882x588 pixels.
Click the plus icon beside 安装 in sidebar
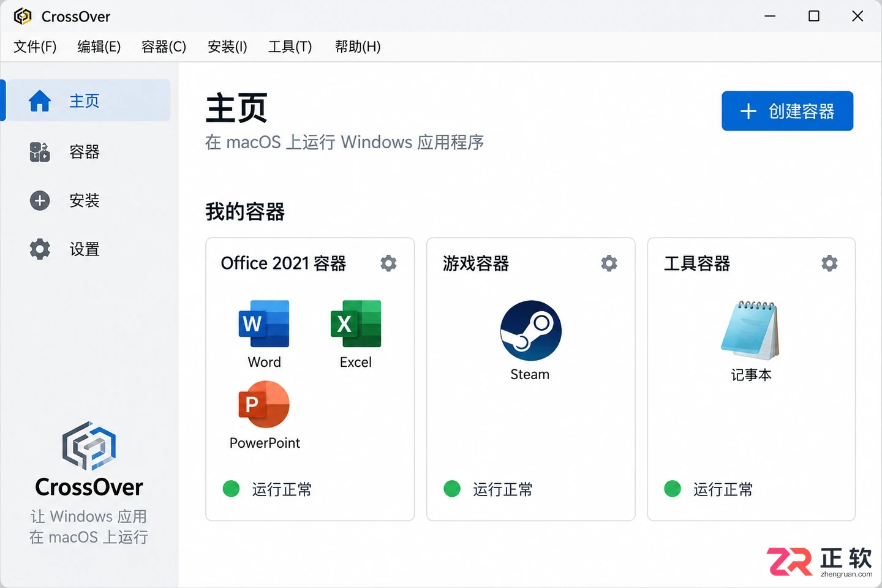[40, 200]
